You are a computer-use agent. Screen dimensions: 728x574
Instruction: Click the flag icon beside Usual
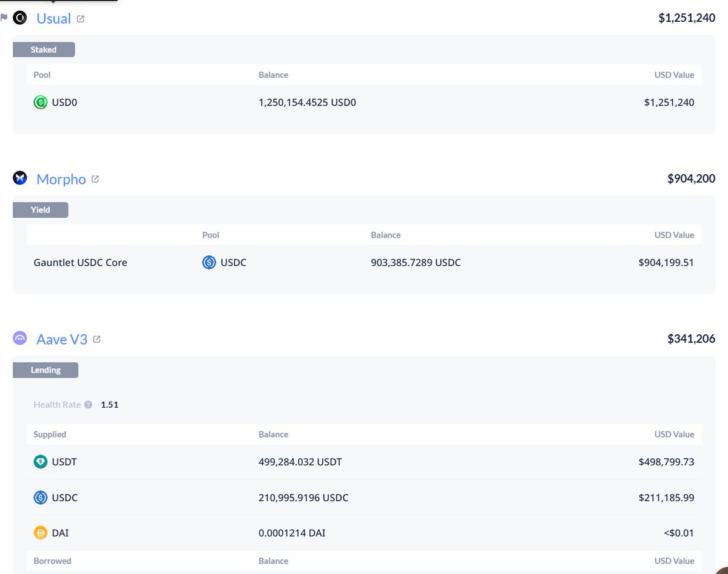point(4,18)
